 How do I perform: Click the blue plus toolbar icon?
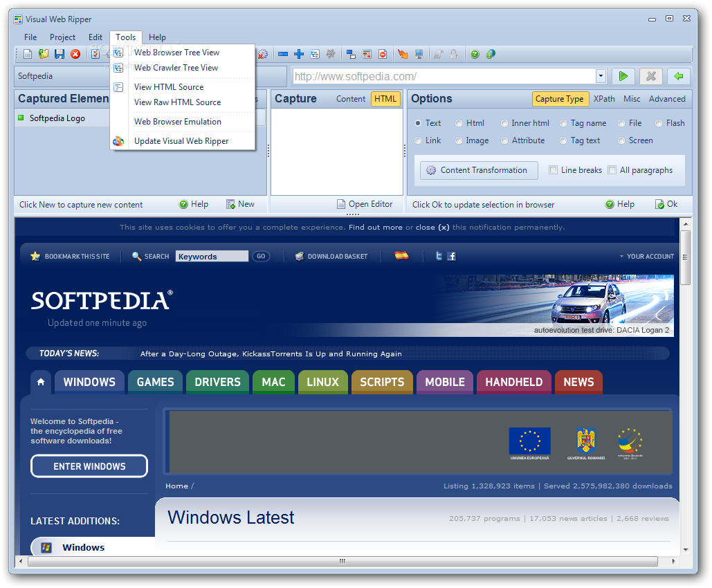coord(299,54)
